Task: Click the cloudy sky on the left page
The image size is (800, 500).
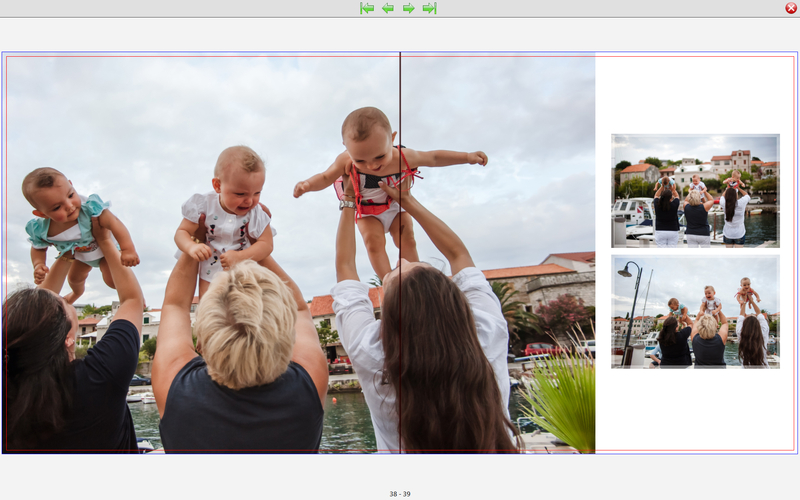Action: pyautogui.click(x=150, y=110)
